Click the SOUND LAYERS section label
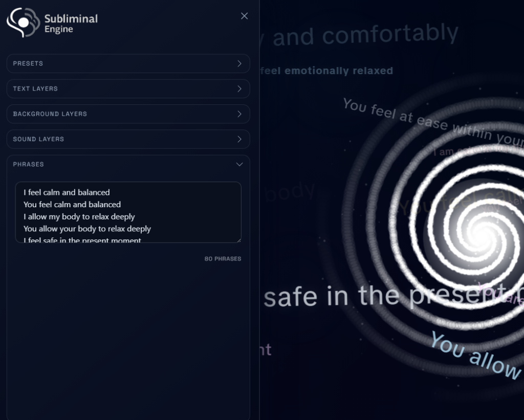Image resolution: width=524 pixels, height=420 pixels. tap(38, 139)
